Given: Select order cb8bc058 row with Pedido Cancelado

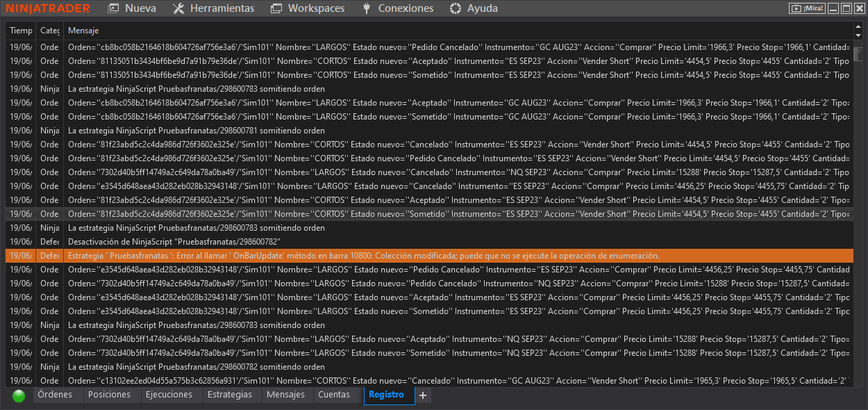Looking at the screenshot, I should pyautogui.click(x=428, y=47).
